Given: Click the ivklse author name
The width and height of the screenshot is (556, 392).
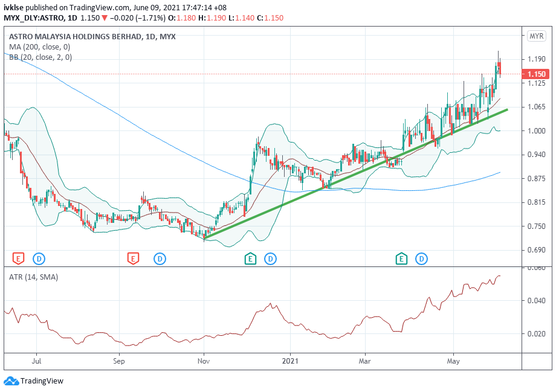Looking at the screenshot, I should (13, 7).
